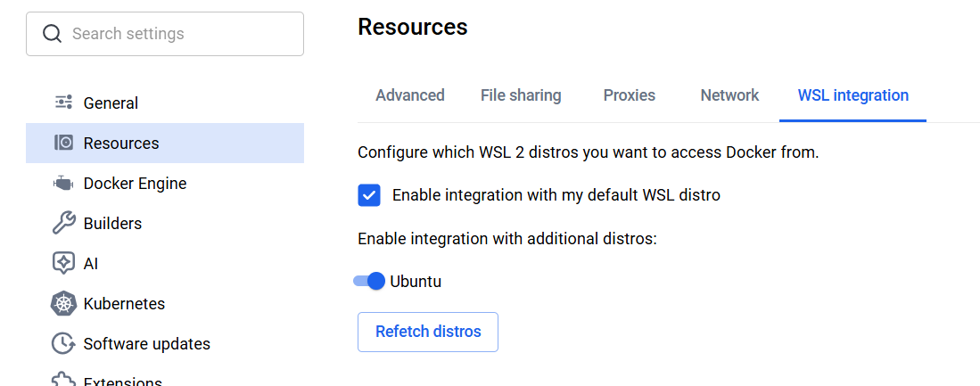The width and height of the screenshot is (980, 386).
Task: Click the Extensions puzzle icon
Action: 63,382
